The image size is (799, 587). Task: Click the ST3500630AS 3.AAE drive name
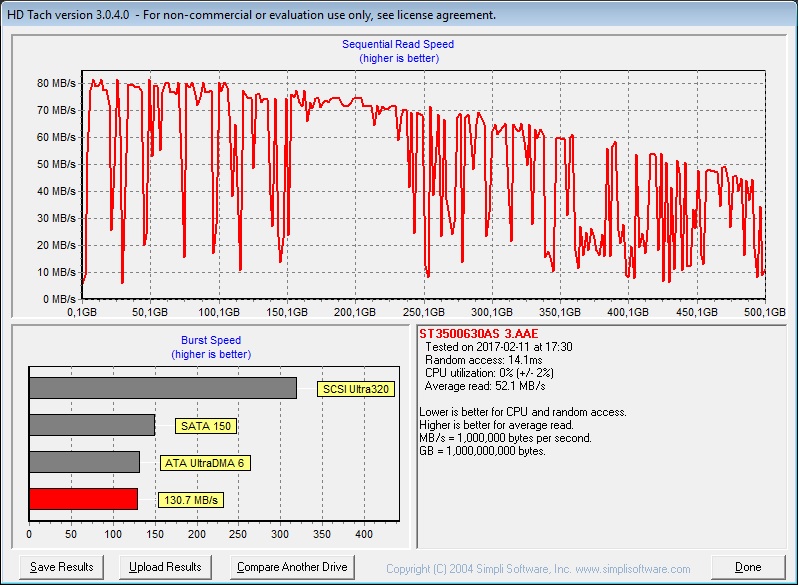pyautogui.click(x=476, y=333)
